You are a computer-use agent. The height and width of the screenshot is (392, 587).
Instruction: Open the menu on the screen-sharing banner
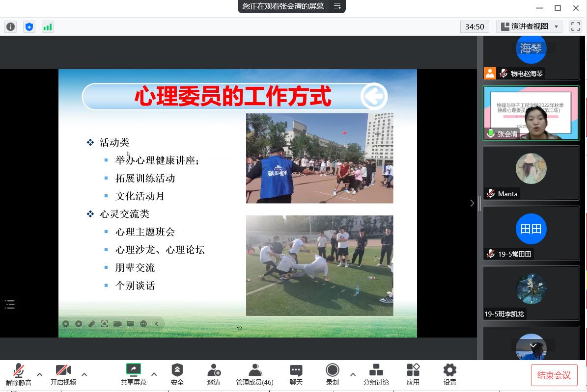pyautogui.click(x=337, y=6)
